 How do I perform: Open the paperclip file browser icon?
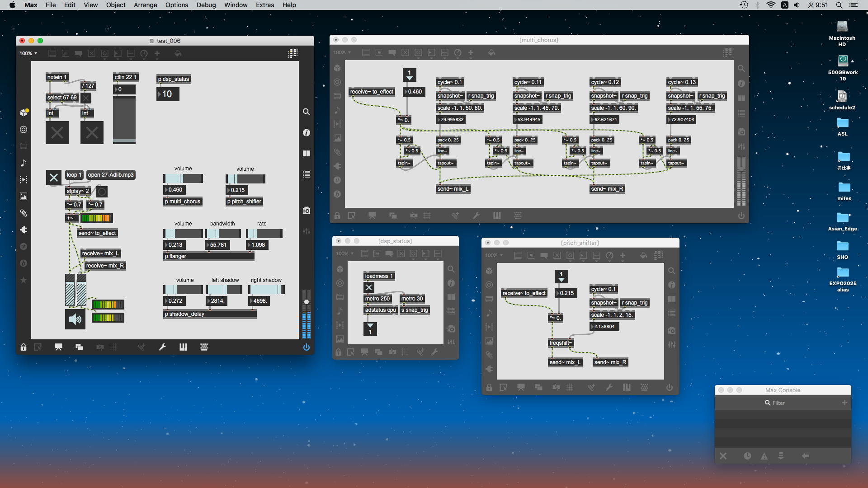pos(24,213)
